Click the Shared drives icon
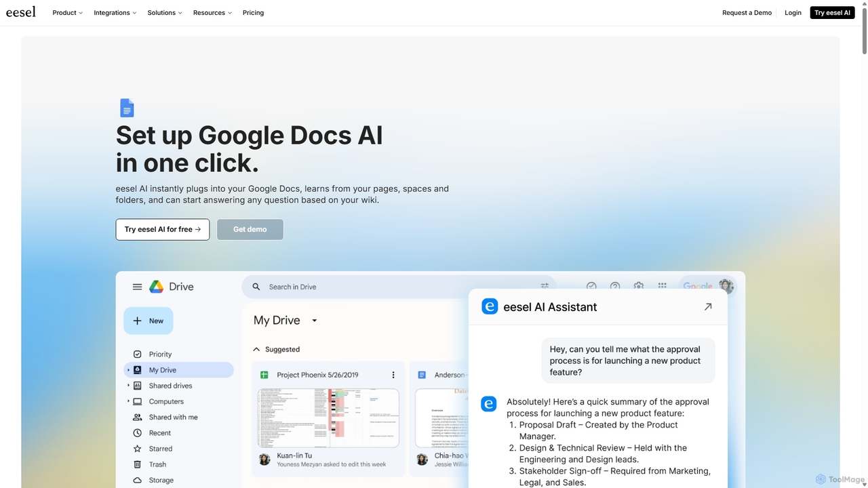The image size is (868, 488). [138, 386]
